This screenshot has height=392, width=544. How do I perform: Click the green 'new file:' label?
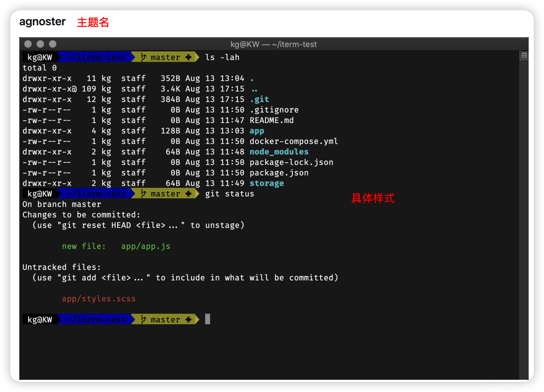tap(84, 246)
